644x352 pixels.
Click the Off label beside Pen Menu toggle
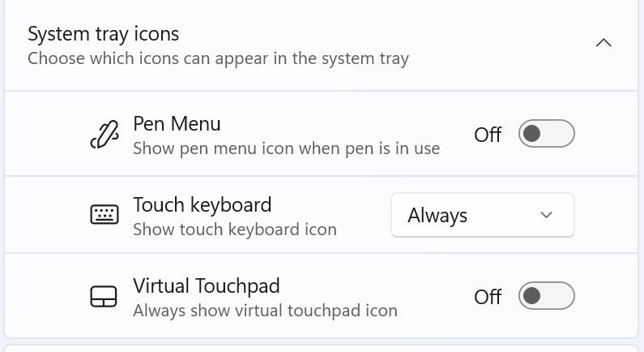[x=488, y=135]
